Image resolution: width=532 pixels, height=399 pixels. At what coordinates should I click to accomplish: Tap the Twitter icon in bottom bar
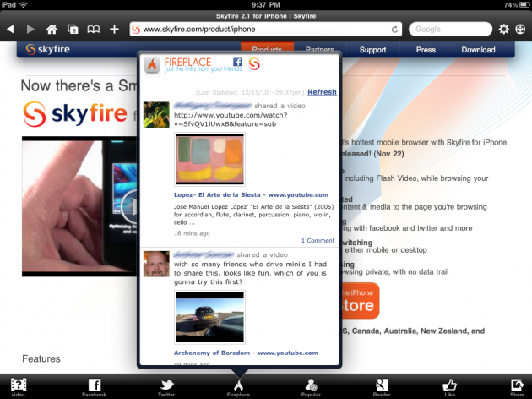[x=166, y=385]
